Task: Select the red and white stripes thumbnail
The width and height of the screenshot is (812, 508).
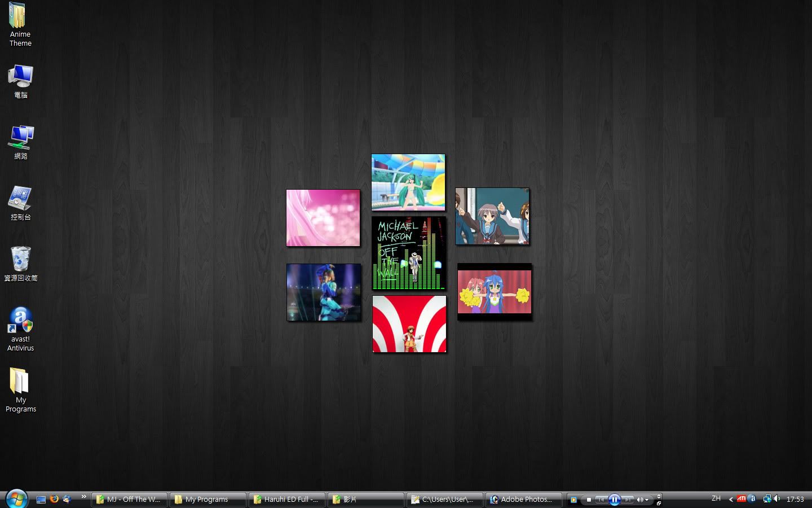Action: coord(409,324)
